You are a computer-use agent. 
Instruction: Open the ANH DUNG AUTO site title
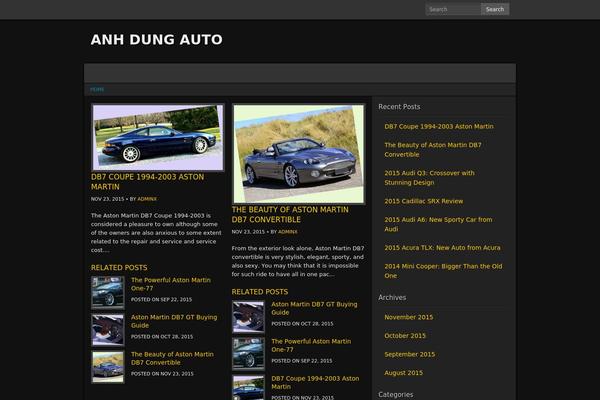pyautogui.click(x=157, y=39)
